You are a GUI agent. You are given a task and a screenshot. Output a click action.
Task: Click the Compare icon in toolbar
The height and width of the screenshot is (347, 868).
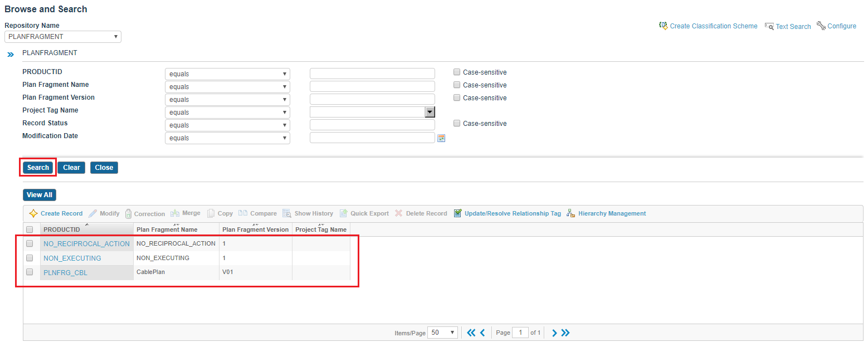(243, 213)
